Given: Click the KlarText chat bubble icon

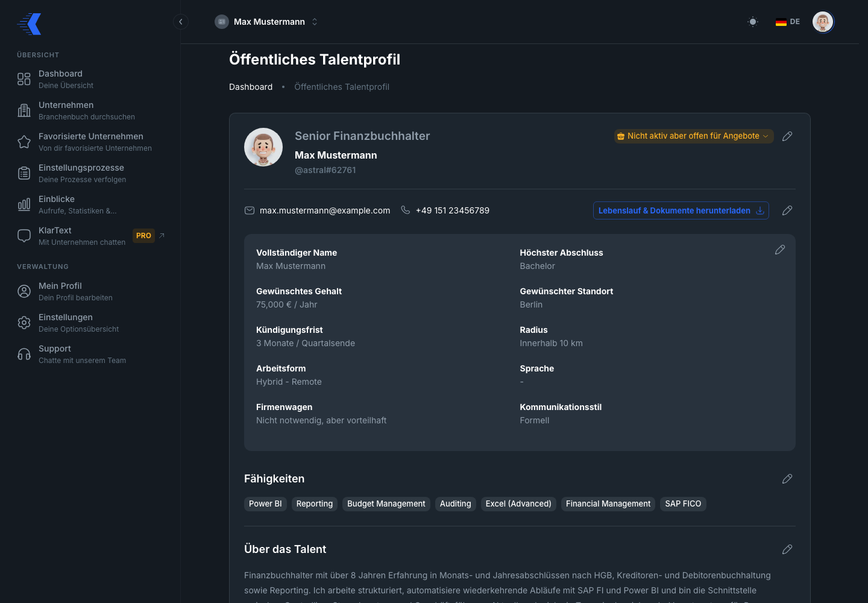Looking at the screenshot, I should click(x=24, y=236).
